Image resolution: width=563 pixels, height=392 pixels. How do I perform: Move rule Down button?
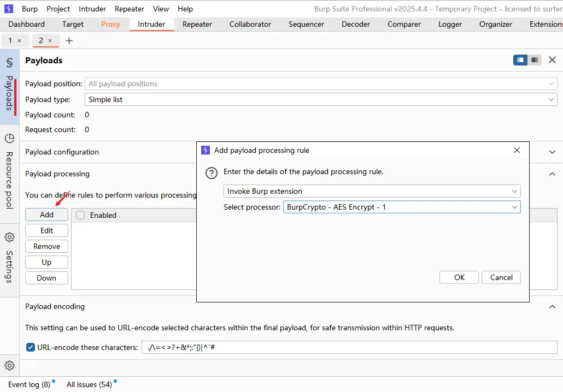click(46, 277)
